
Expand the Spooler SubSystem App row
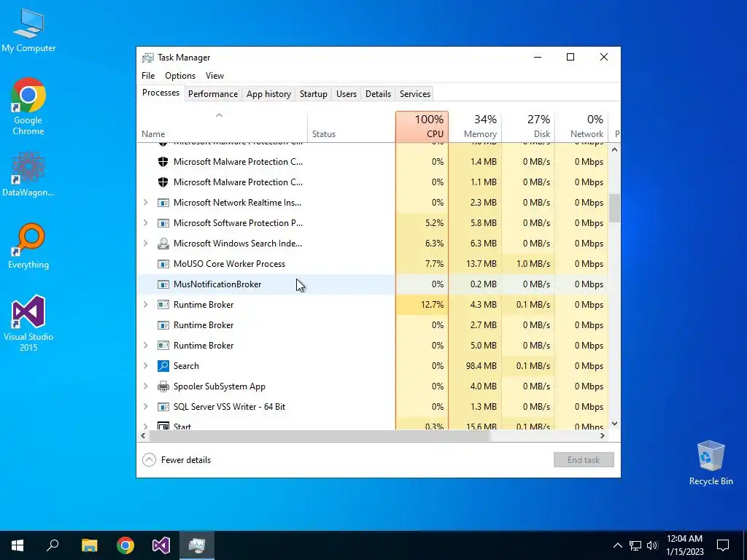point(146,386)
